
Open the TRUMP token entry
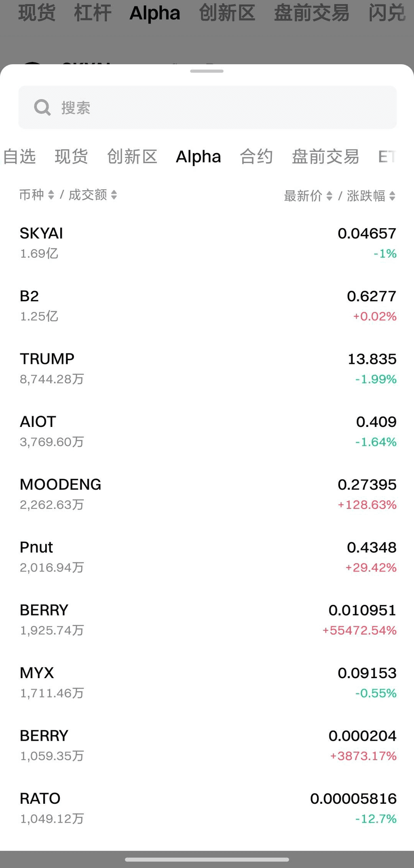pyautogui.click(x=207, y=368)
